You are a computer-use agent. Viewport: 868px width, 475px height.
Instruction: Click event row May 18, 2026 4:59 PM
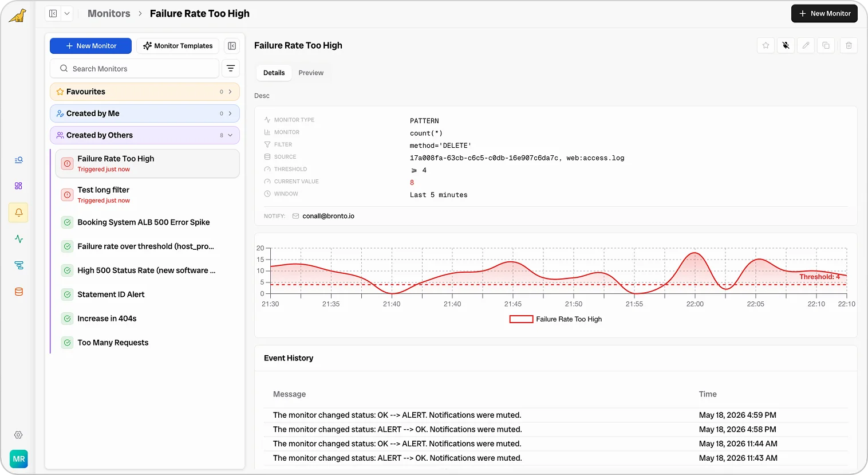[556, 415]
